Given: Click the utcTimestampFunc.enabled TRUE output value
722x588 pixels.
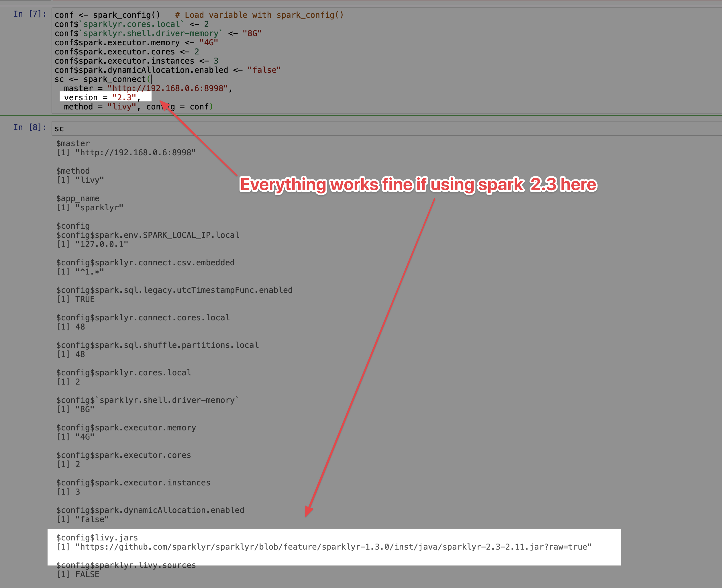Looking at the screenshot, I should [85, 299].
